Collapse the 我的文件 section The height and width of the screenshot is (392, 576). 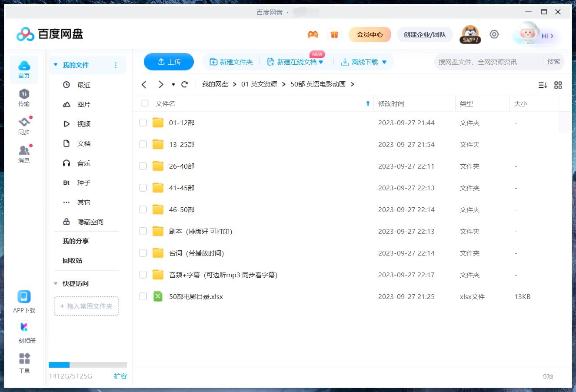tap(55, 64)
